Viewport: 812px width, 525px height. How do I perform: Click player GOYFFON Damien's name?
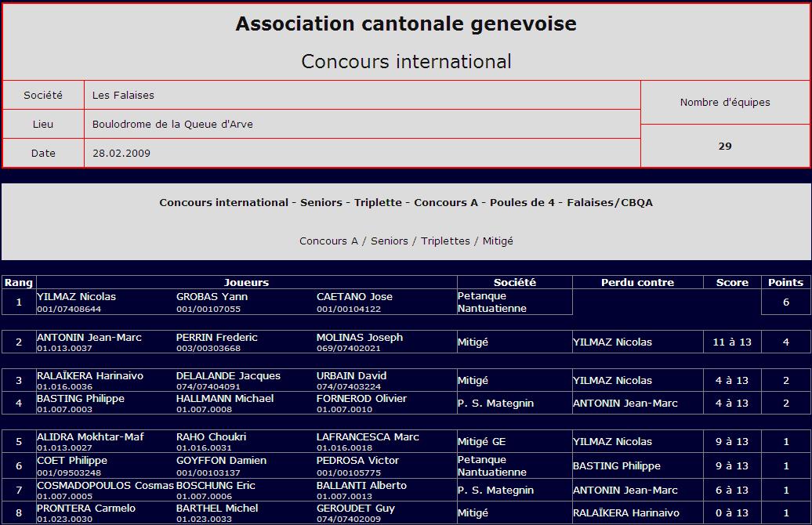221,461
